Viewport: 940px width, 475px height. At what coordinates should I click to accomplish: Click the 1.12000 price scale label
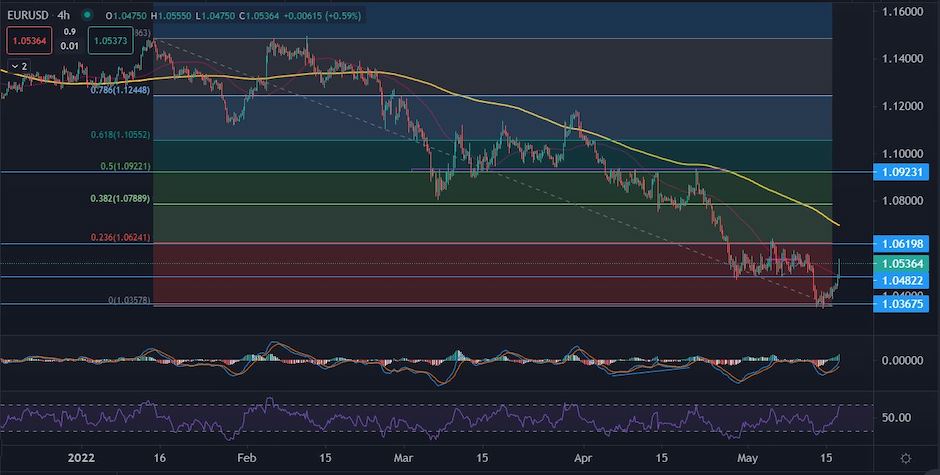coord(902,106)
